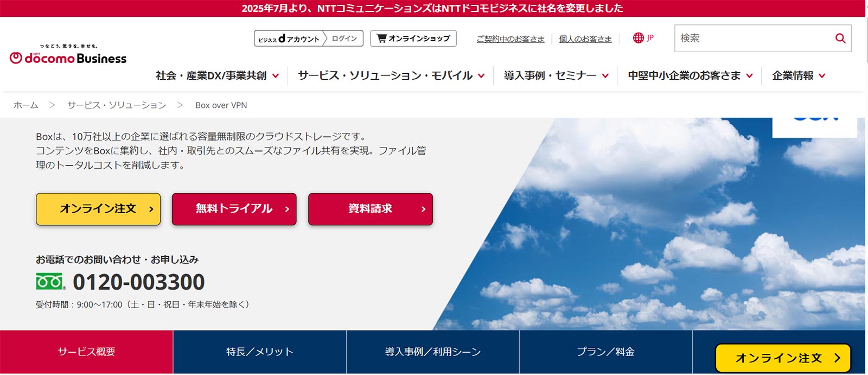This screenshot has width=868, height=375.
Task: Click the free-dial icon beside phone number
Action: click(50, 282)
